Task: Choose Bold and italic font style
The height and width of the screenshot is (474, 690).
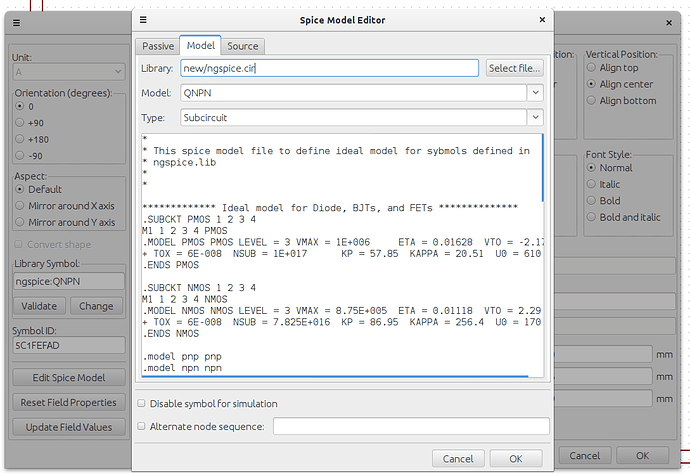Action: click(x=591, y=217)
